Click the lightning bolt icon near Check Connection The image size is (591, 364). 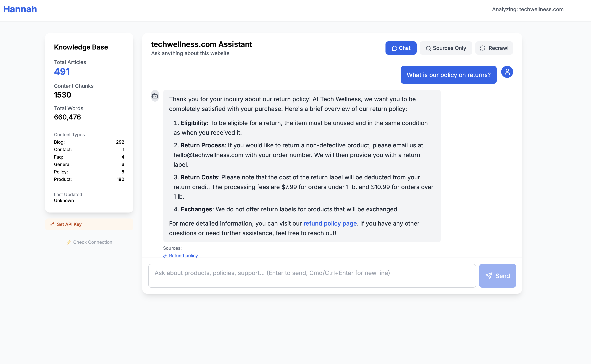coord(69,242)
